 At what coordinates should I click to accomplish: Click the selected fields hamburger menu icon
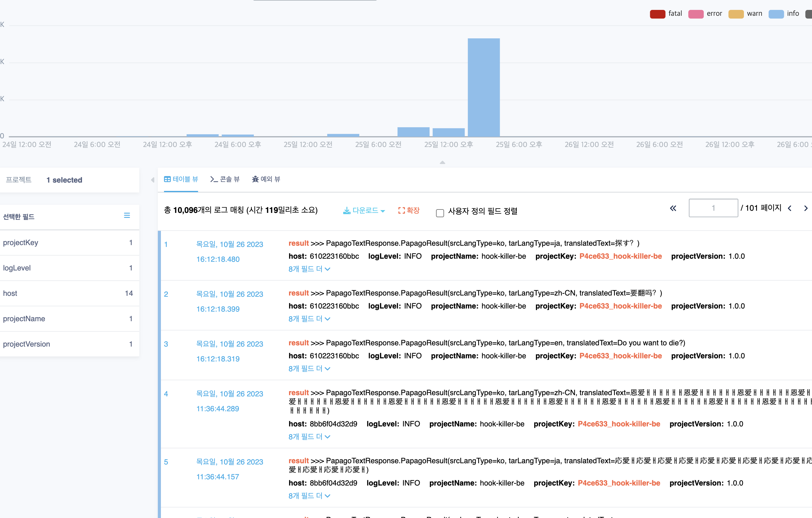[x=127, y=215]
